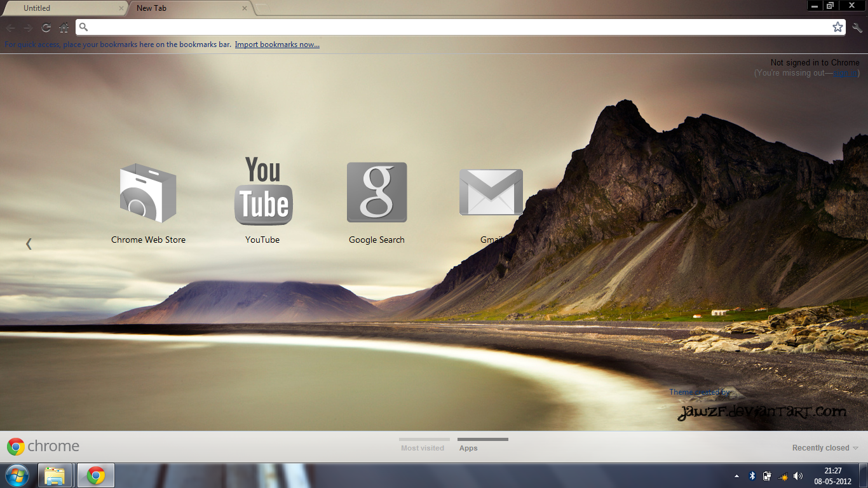Image resolution: width=868 pixels, height=488 pixels.
Task: Switch to the New Tab tab
Action: [191, 8]
